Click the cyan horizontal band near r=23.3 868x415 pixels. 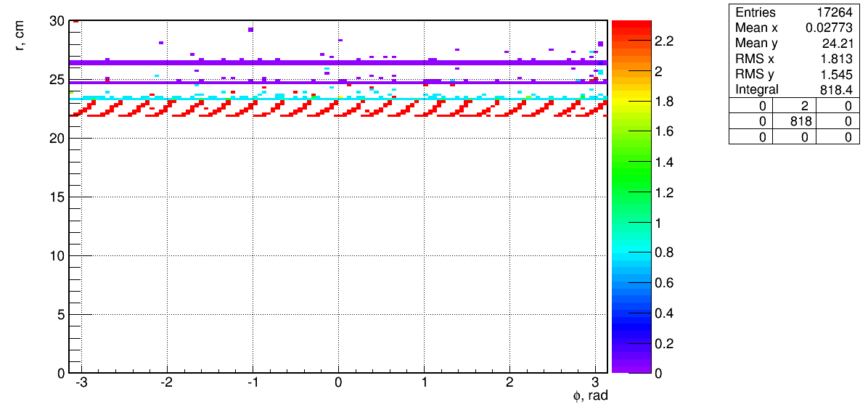coord(337,99)
